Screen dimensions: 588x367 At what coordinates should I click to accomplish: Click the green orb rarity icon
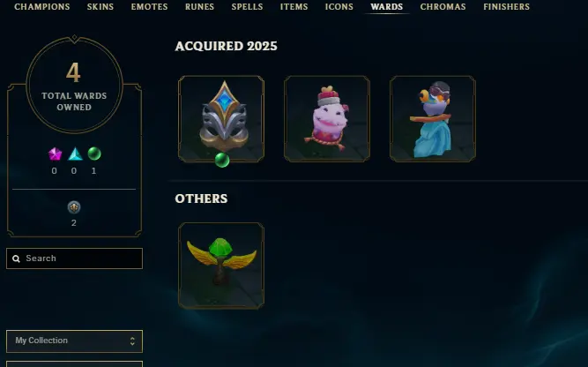tap(94, 154)
